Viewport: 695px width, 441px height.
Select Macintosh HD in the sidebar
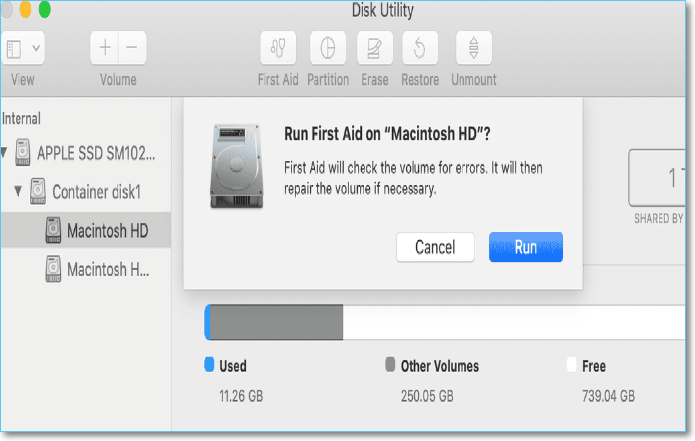click(109, 231)
